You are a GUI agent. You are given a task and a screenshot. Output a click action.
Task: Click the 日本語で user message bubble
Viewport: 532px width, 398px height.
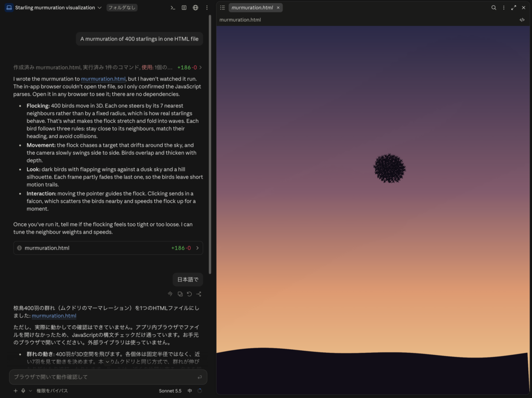(188, 279)
